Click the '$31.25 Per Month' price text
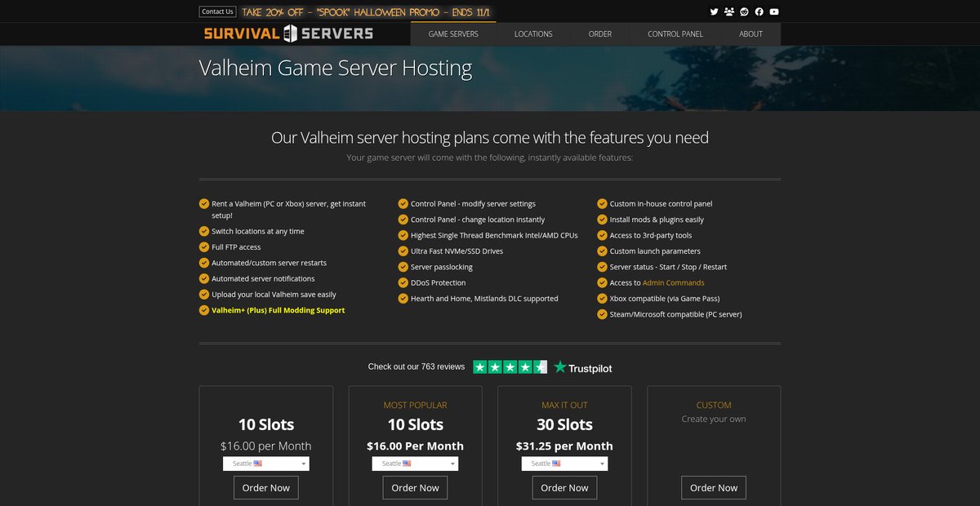This screenshot has width=980, height=506. [x=564, y=446]
